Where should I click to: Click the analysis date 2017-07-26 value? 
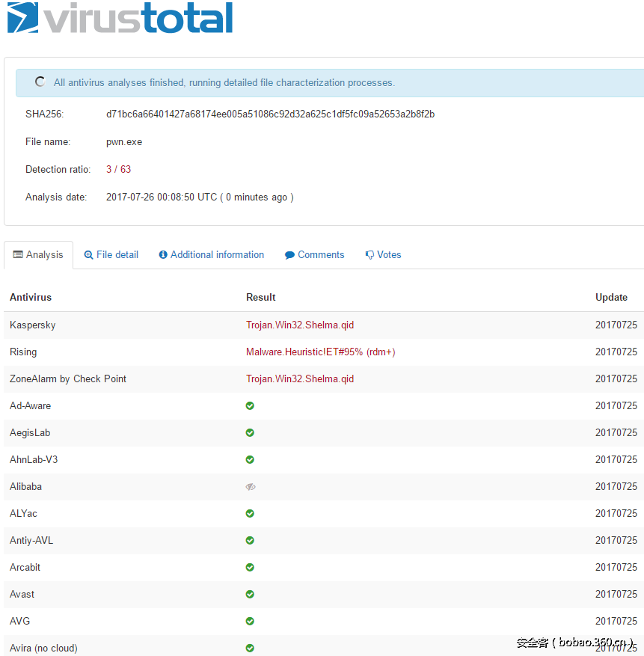tap(200, 197)
